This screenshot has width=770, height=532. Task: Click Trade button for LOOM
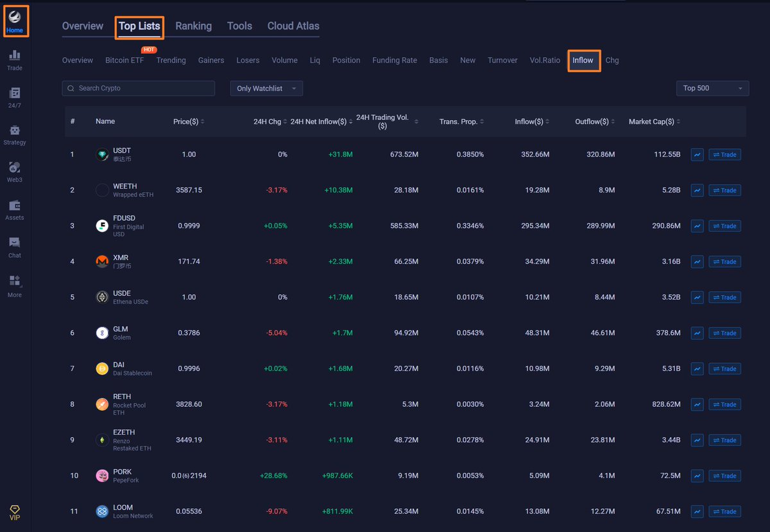point(725,511)
